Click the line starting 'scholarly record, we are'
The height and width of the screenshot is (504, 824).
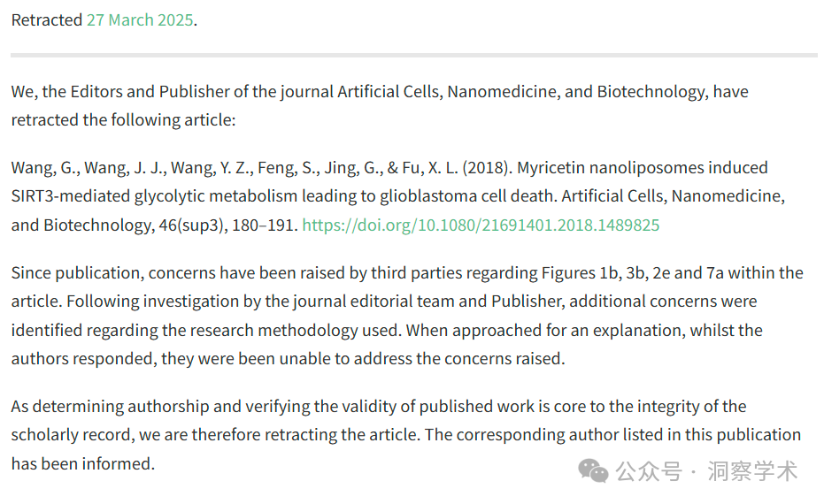[x=406, y=435]
